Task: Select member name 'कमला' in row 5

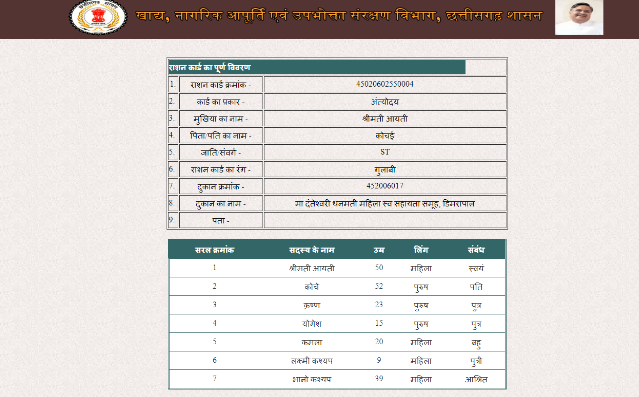Action: click(x=312, y=343)
